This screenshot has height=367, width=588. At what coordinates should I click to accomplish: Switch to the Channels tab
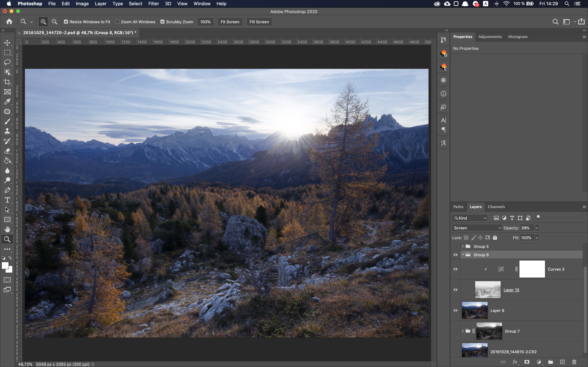click(496, 206)
